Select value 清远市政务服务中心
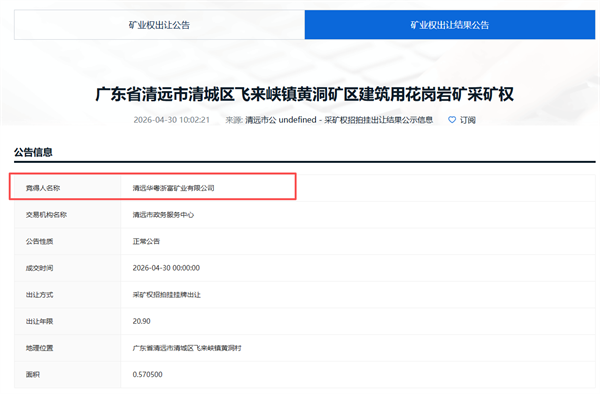The height and width of the screenshot is (394, 600). (x=163, y=215)
